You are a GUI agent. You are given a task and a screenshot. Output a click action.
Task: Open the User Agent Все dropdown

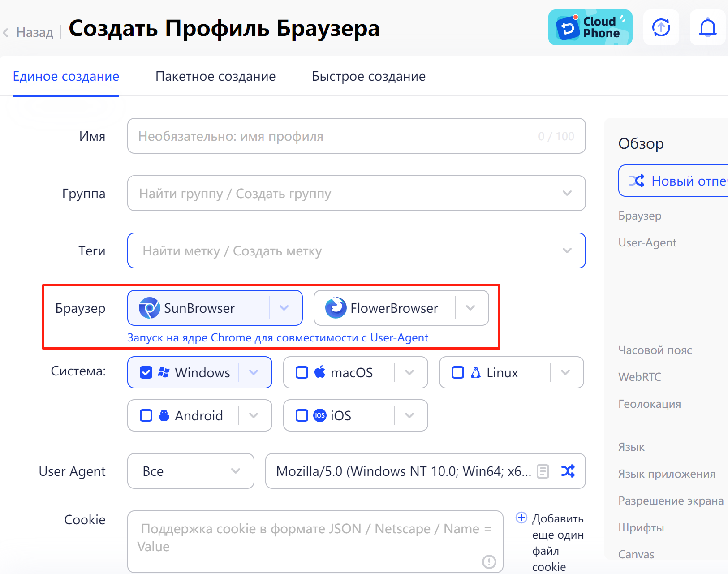tap(191, 471)
